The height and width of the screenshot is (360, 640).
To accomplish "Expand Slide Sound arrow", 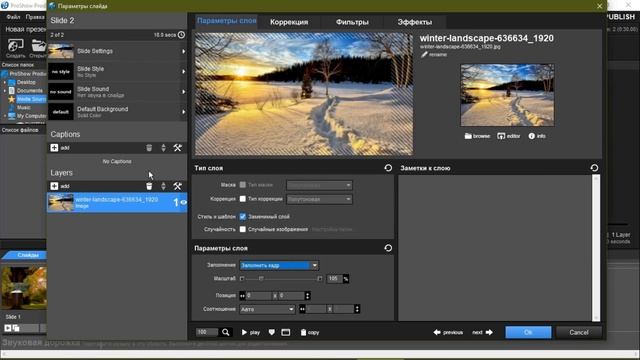I will tap(184, 92).
